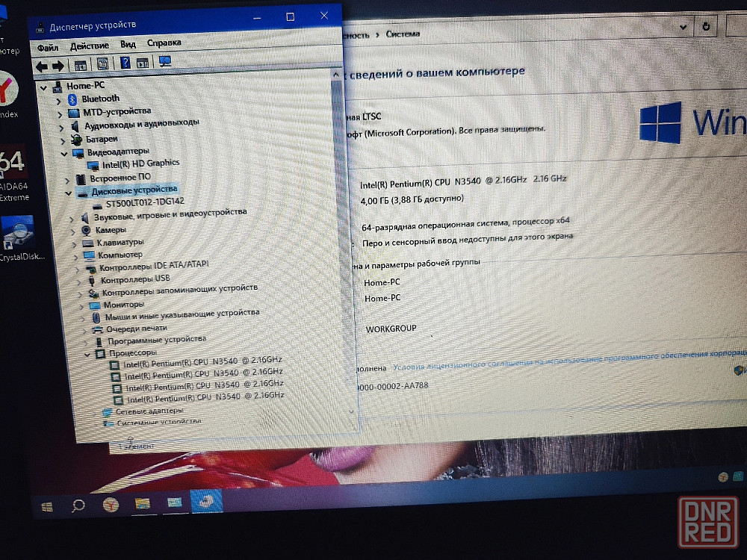Open the Справка menu
The width and height of the screenshot is (747, 560).
(x=164, y=43)
